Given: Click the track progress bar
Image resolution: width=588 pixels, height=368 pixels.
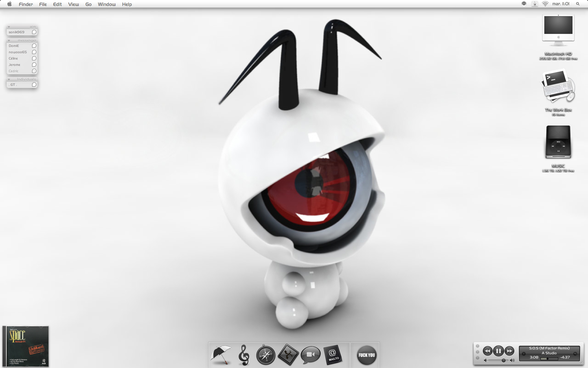Looking at the screenshot, I should [x=549, y=359].
